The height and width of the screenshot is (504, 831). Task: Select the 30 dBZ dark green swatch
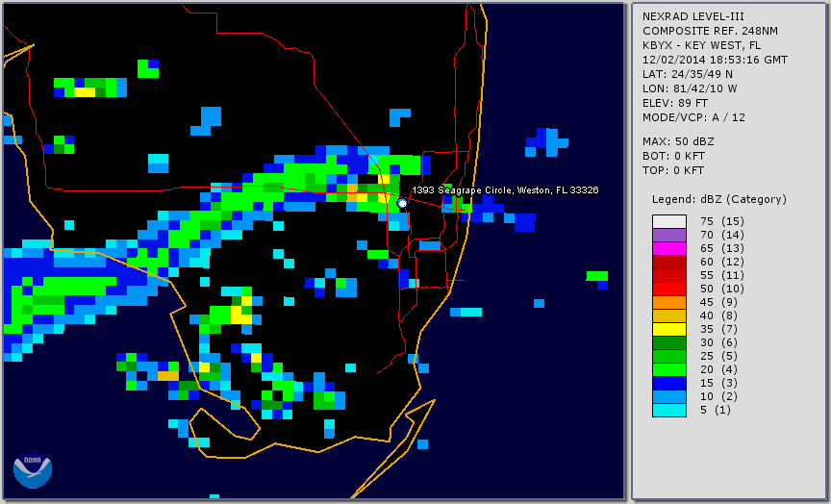click(669, 342)
